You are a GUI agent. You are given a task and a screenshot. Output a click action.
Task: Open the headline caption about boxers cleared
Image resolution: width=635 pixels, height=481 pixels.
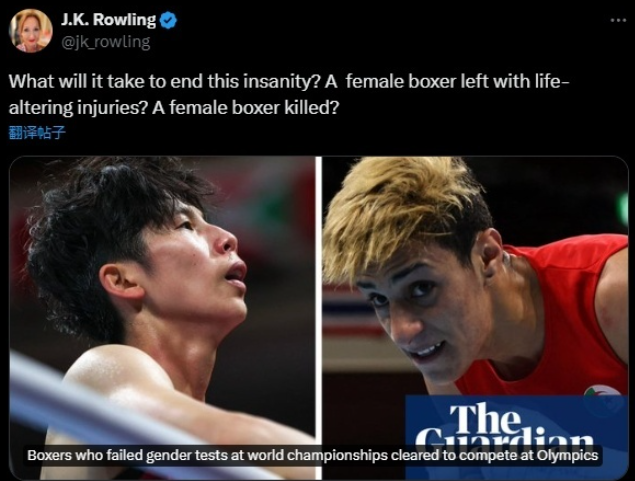tap(312, 455)
